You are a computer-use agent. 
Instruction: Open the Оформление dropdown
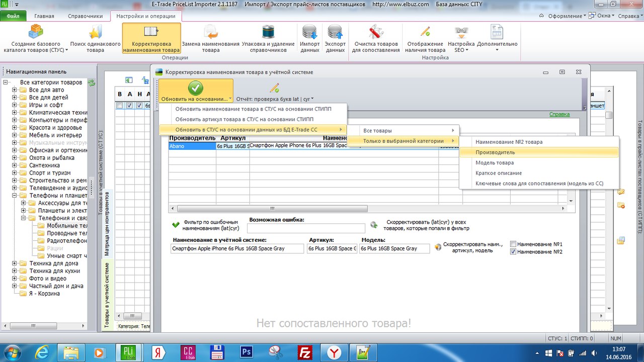567,16
